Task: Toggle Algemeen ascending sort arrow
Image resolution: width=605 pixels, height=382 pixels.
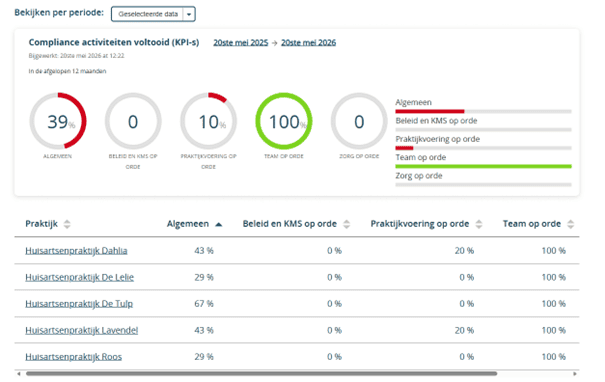Action: 218,225
